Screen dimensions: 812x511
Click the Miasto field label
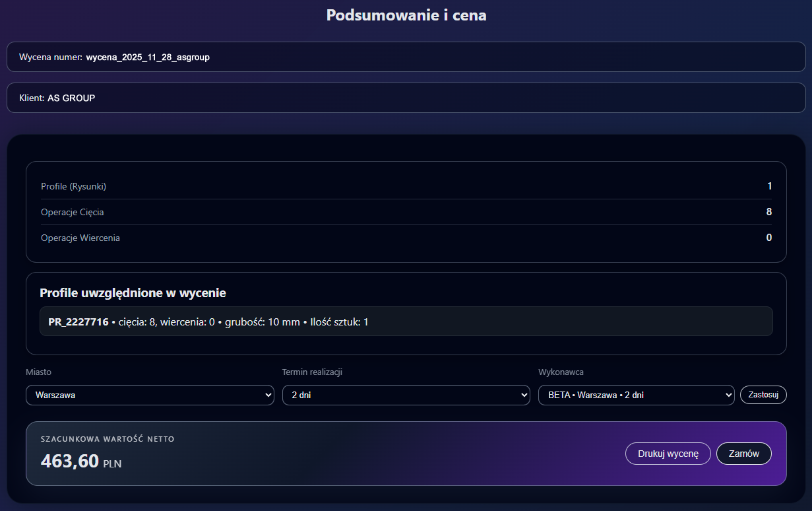coord(38,372)
